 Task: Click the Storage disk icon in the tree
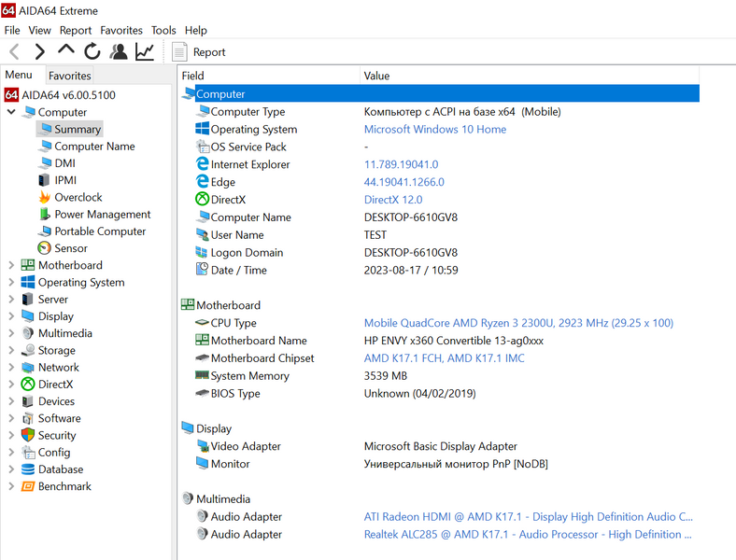[x=28, y=350]
